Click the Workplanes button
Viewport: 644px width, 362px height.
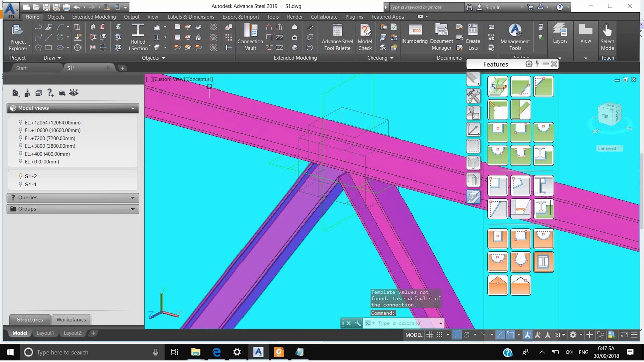[71, 320]
